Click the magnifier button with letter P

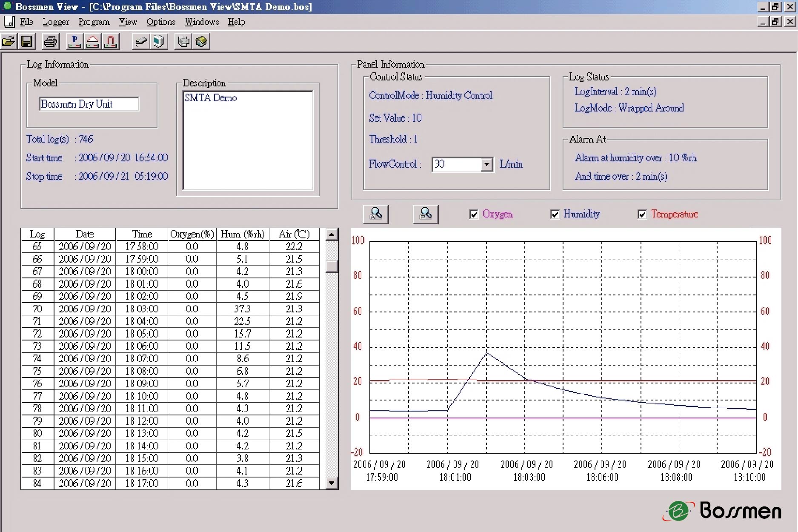(425, 214)
